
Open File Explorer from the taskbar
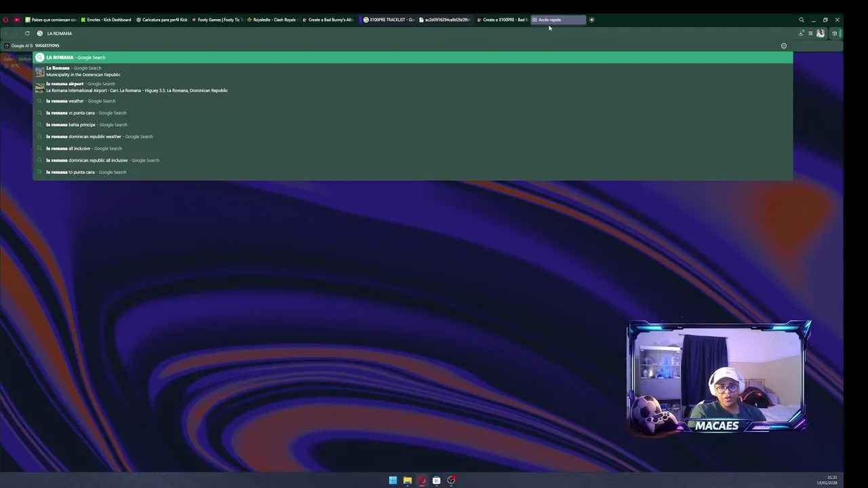click(x=408, y=481)
